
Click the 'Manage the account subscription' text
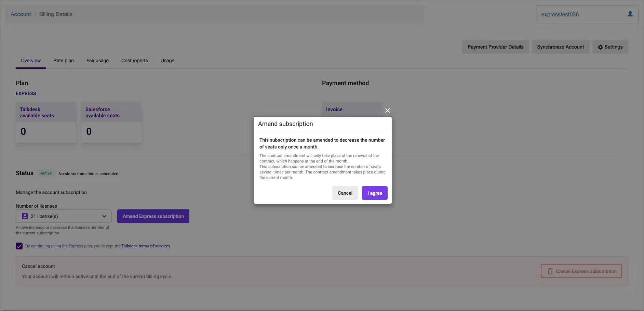point(51,192)
